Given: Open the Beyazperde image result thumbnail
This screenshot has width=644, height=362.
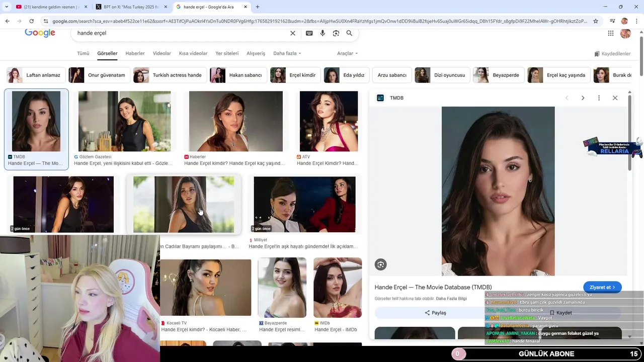Looking at the screenshot, I should (x=282, y=288).
